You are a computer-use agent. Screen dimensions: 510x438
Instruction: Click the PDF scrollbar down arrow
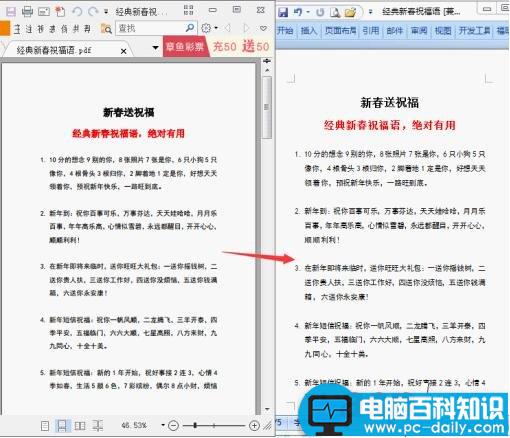pyautogui.click(x=267, y=409)
